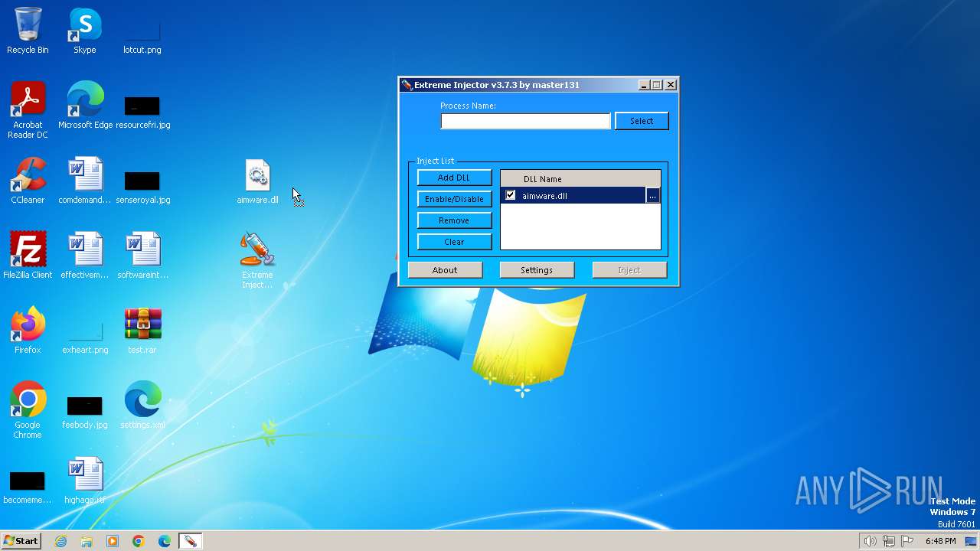
Task: Open aimware.dll options ellipsis button
Action: click(652, 196)
